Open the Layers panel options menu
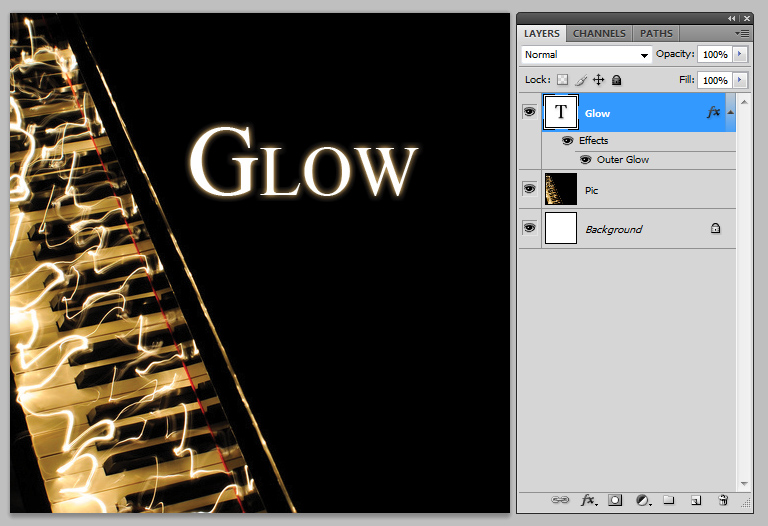The width and height of the screenshot is (768, 526). [742, 33]
